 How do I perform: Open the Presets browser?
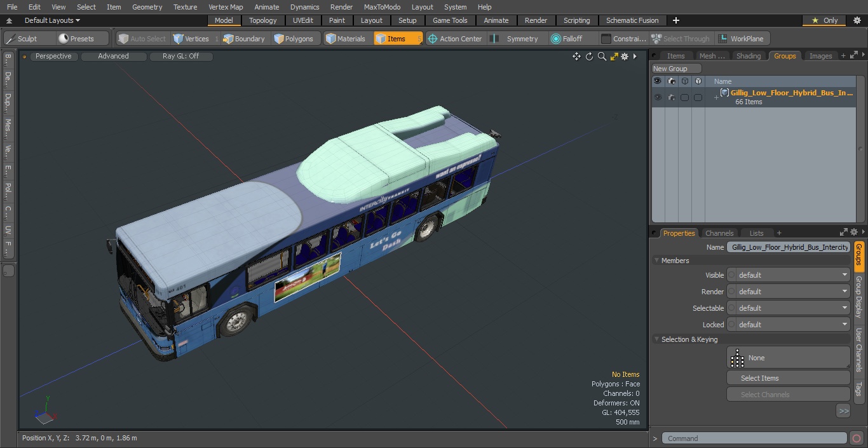[83, 39]
